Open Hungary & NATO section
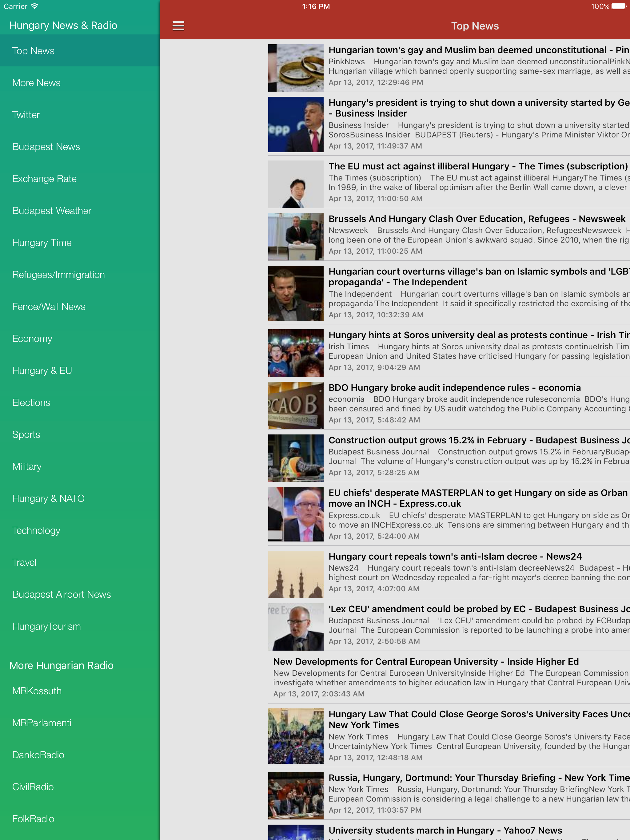This screenshot has height=840, width=630. pos(80,498)
